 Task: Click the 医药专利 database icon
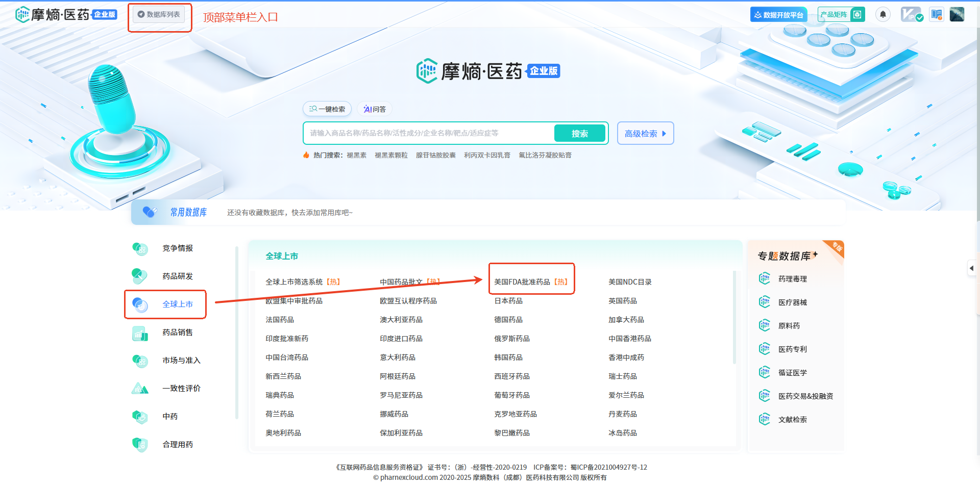tap(764, 349)
